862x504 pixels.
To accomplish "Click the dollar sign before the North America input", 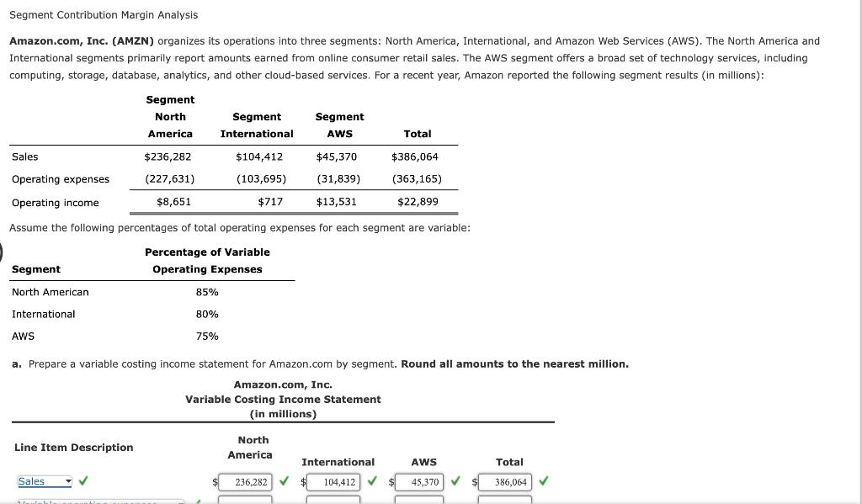I will (x=213, y=481).
